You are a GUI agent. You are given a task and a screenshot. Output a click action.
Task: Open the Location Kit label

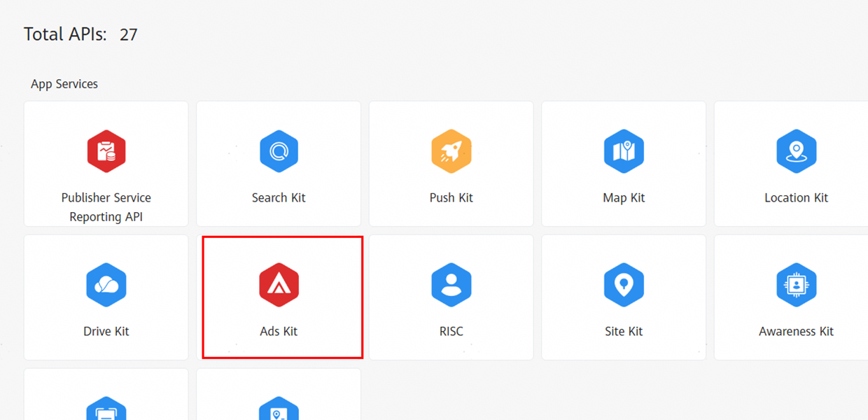point(797,198)
